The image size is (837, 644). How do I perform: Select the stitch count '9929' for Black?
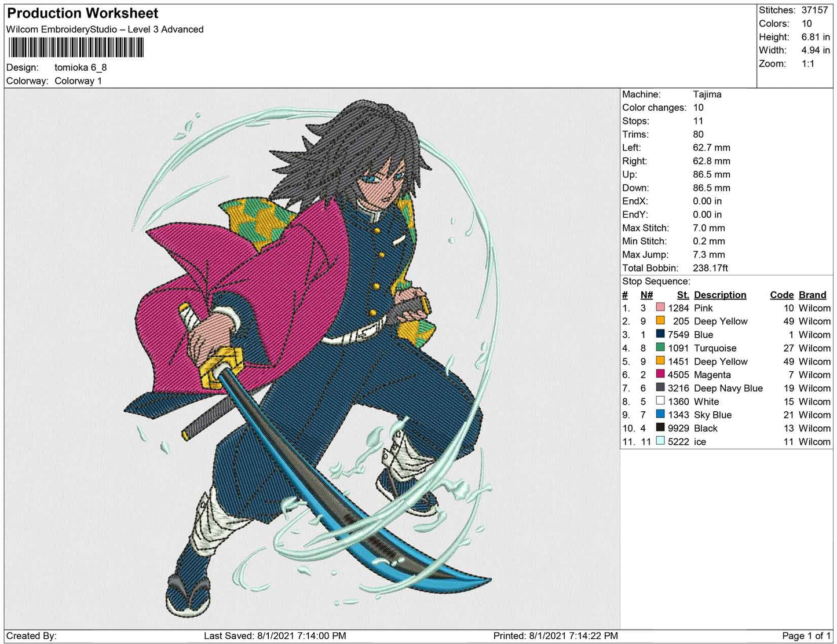click(678, 428)
